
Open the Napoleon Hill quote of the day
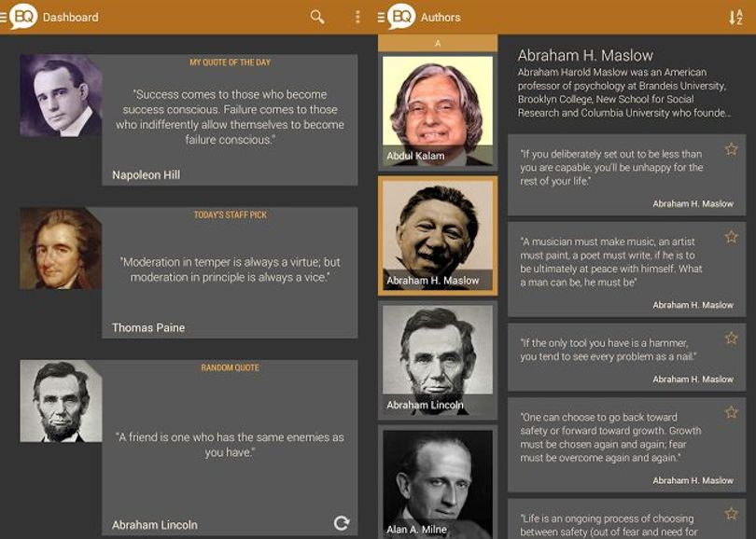coord(230,120)
